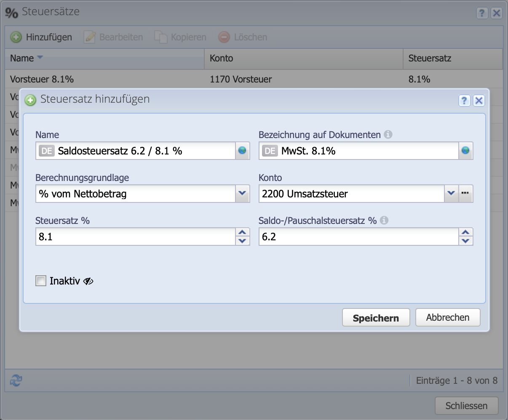This screenshot has height=420, width=508.
Task: Click the eye-slash icon beside Inaktiv
Action: pos(87,281)
